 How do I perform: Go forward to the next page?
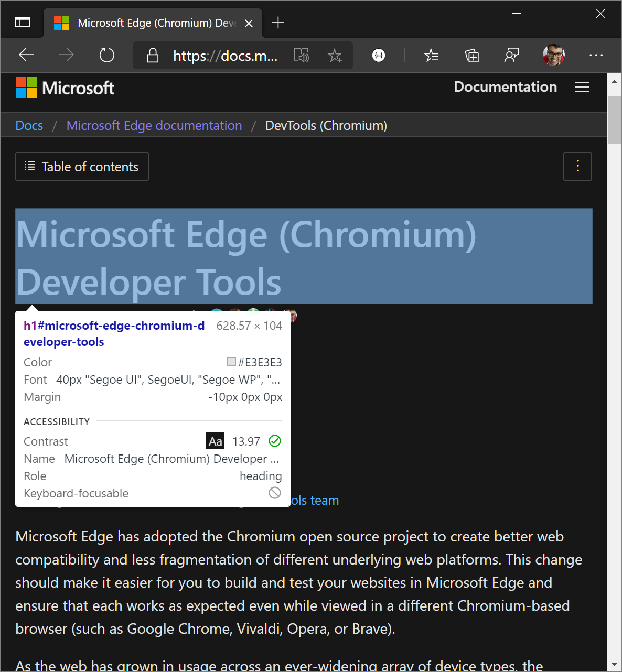[67, 55]
